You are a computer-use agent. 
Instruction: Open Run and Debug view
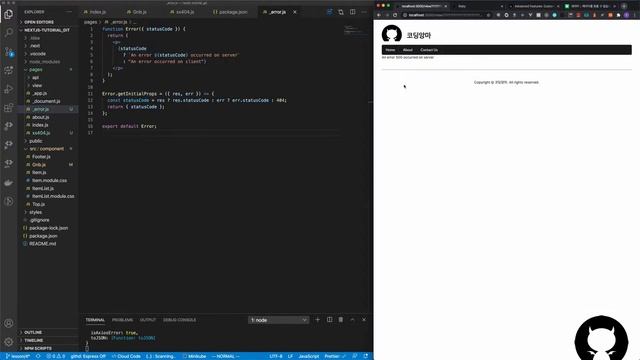(9, 89)
